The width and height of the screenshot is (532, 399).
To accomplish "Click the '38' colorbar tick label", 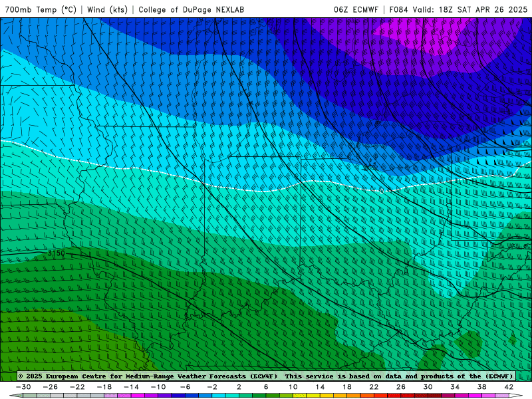I will pyautogui.click(x=481, y=387).
